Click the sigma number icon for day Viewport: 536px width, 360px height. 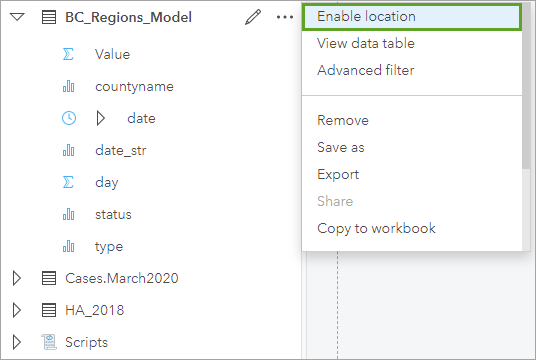[x=68, y=182]
